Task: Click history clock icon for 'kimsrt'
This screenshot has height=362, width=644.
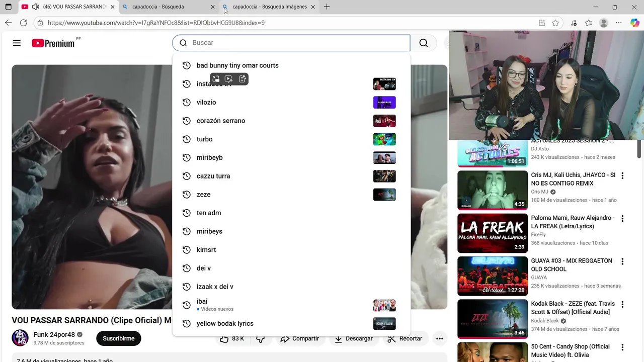Action: [x=186, y=250]
